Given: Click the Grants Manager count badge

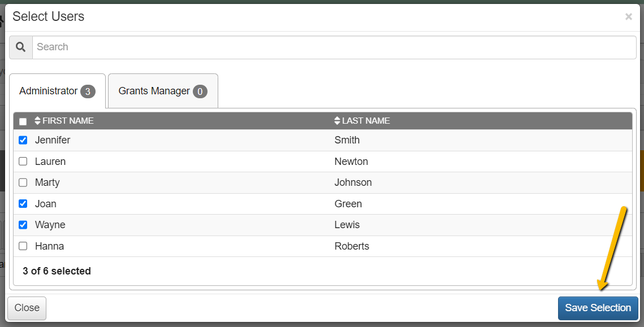Looking at the screenshot, I should pyautogui.click(x=200, y=91).
